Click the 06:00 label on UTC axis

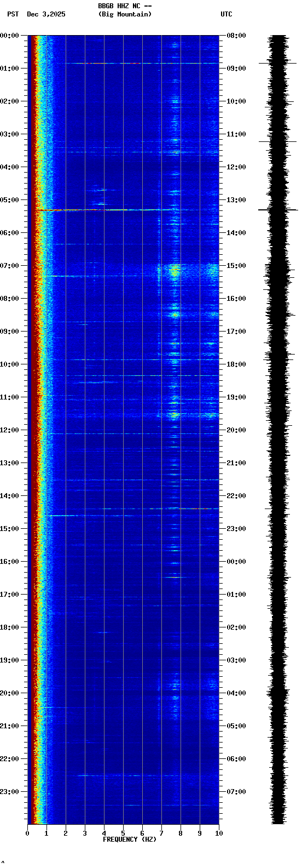pos(236,759)
